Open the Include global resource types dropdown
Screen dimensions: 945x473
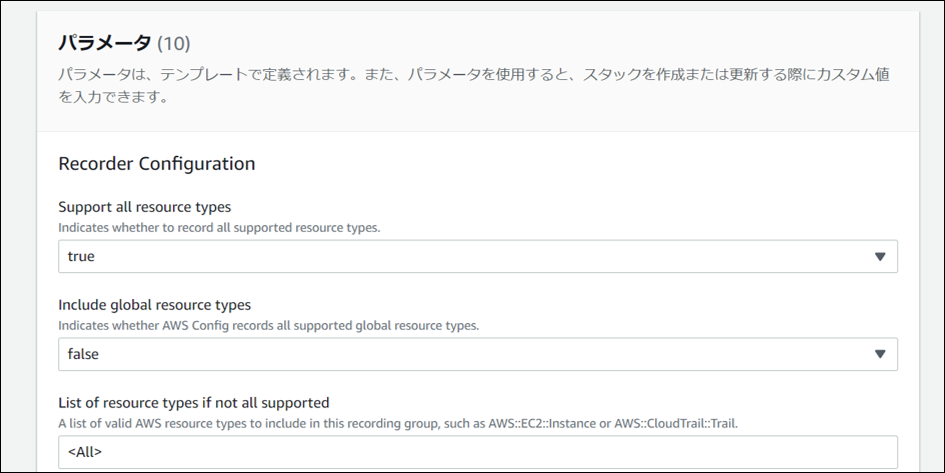(477, 354)
